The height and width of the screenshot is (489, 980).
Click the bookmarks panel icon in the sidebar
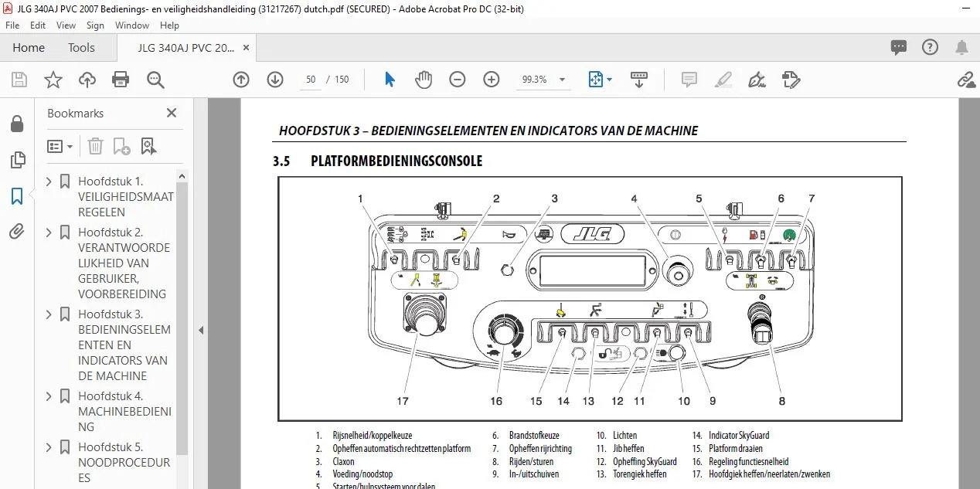pos(17,196)
